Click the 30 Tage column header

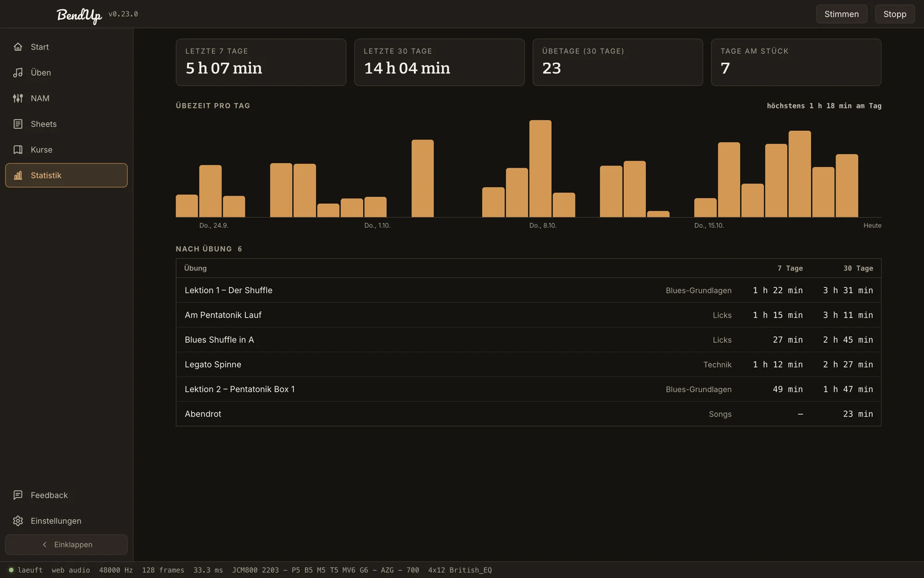pos(858,268)
